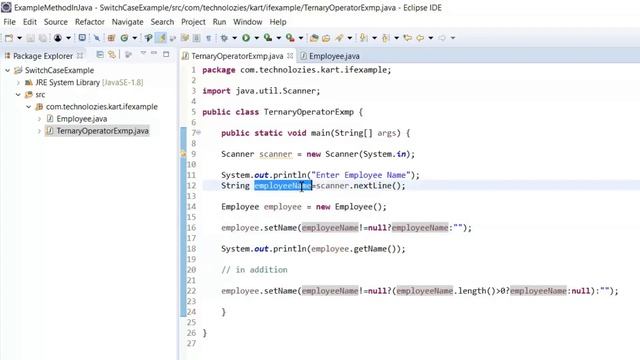Collapse the SwitchCaseExample project node
Image resolution: width=640 pixels, height=360 pixels.
(7, 71)
